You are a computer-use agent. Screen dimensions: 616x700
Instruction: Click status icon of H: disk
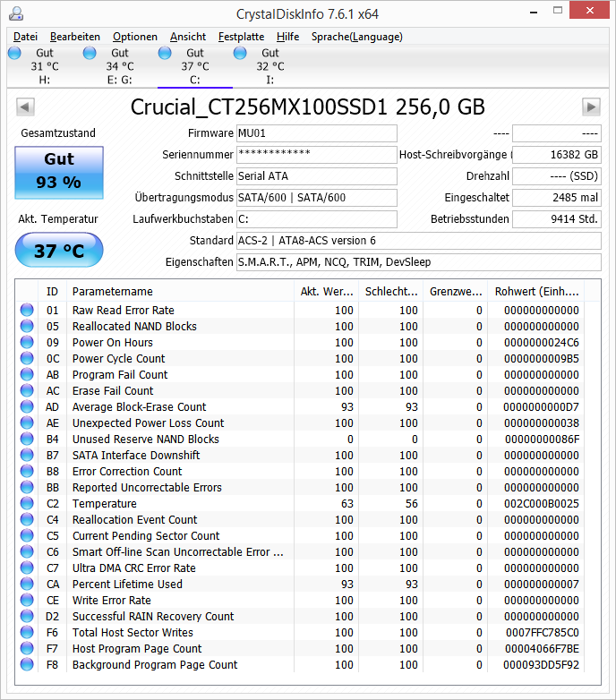(x=14, y=53)
